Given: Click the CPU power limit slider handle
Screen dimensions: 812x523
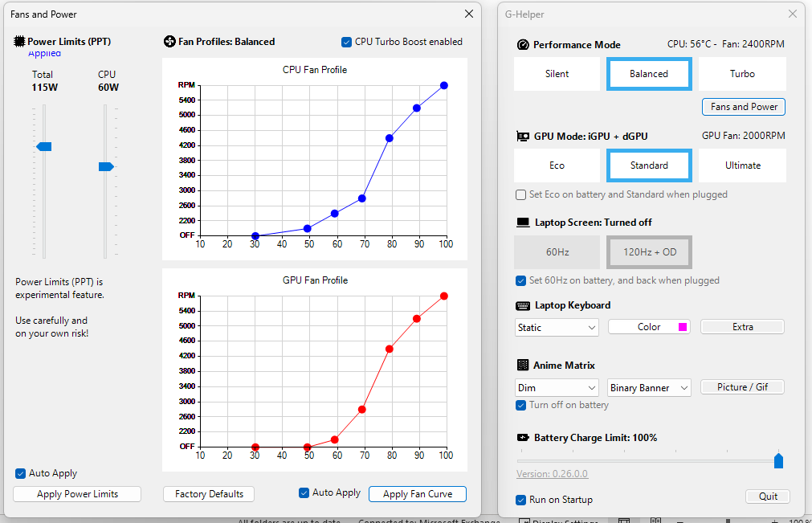Looking at the screenshot, I should click(106, 167).
